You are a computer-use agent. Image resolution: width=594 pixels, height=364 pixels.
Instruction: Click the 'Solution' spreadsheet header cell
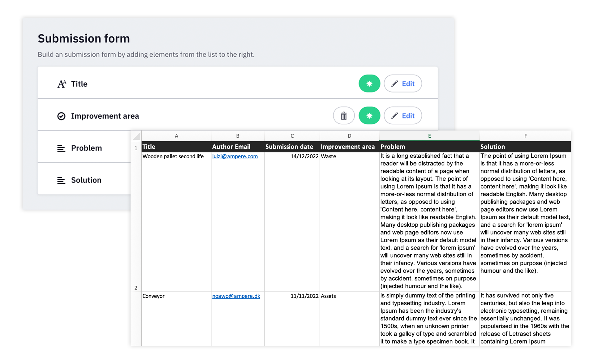click(x=525, y=147)
